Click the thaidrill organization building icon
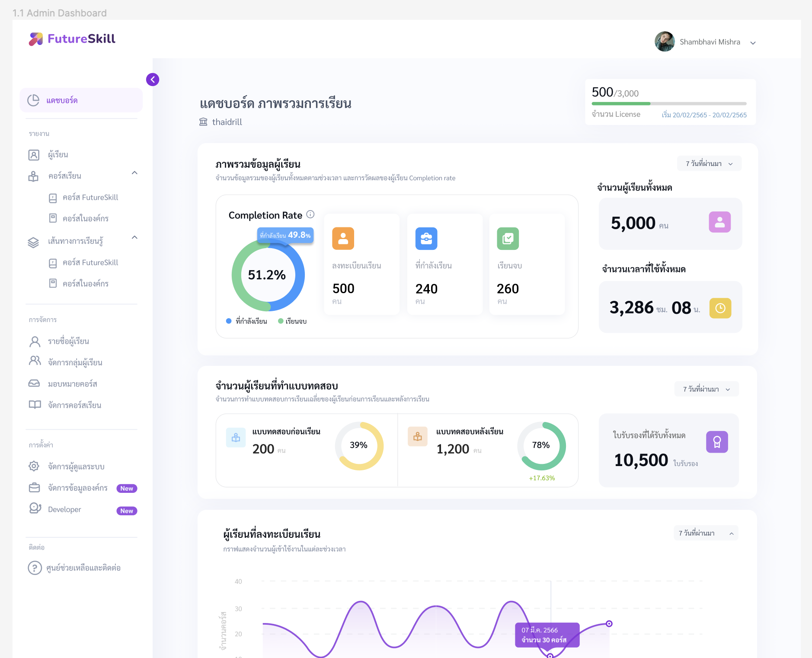This screenshot has height=658, width=812. (203, 122)
